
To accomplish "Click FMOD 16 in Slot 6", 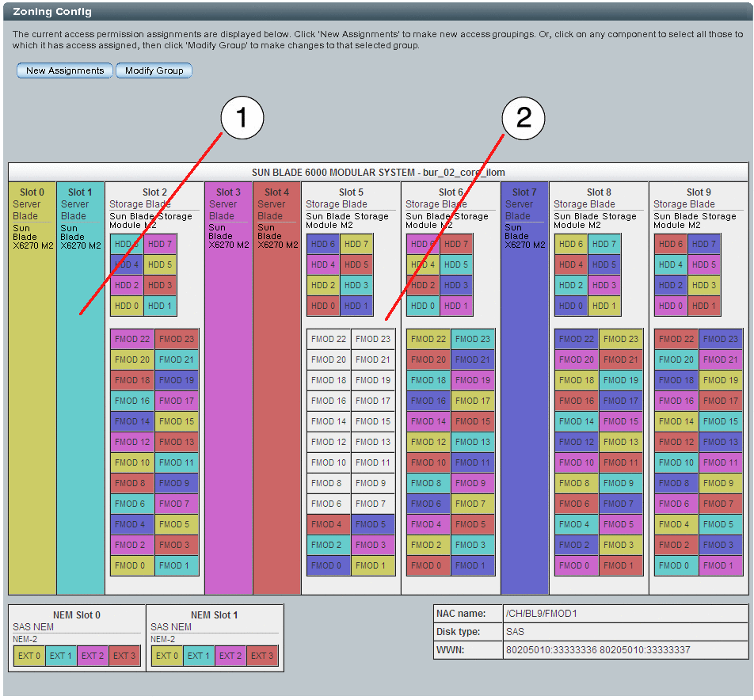I will [x=428, y=401].
